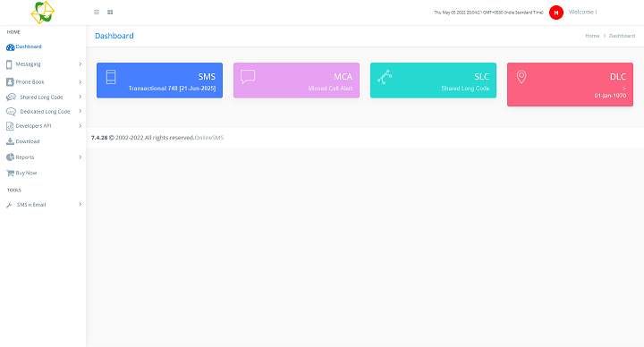Click the speech bubble icon on MCA card
Image resolution: width=644 pixels, height=347 pixels.
click(248, 77)
